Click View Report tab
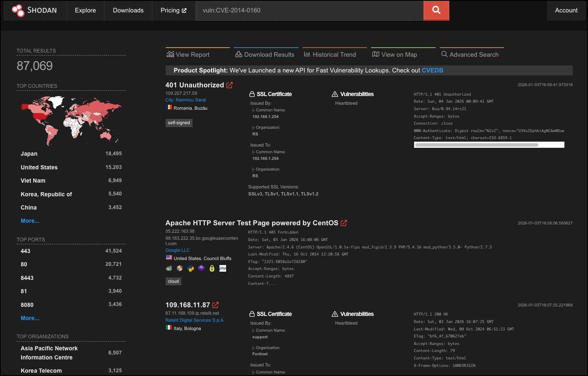This screenshot has width=588, height=376. point(188,55)
